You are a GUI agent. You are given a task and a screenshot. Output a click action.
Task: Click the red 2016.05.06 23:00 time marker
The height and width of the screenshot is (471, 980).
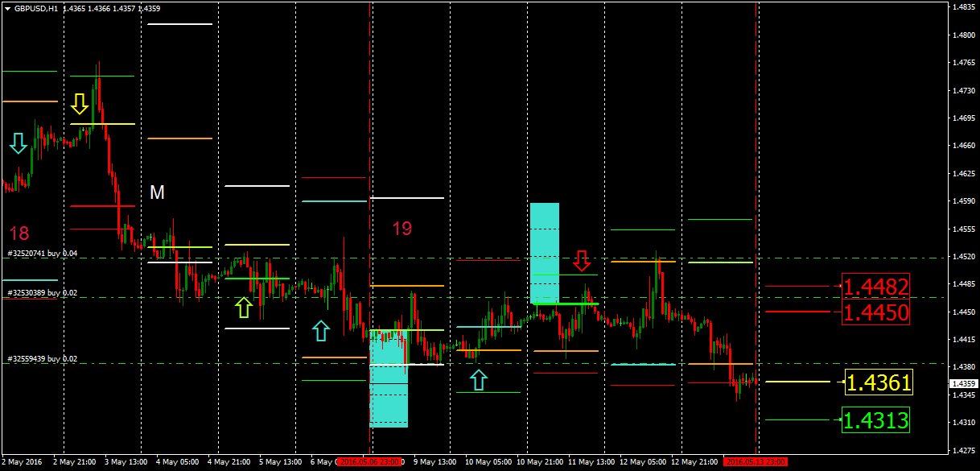(x=370, y=462)
